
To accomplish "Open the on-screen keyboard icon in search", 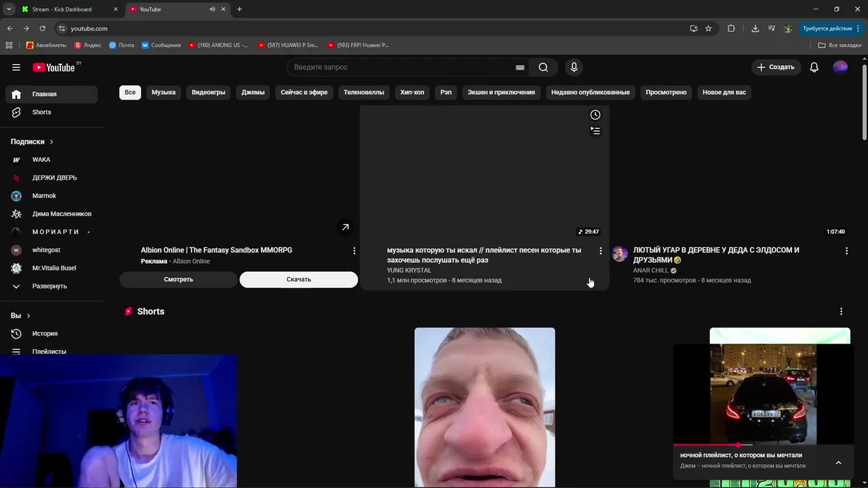I will [x=520, y=67].
